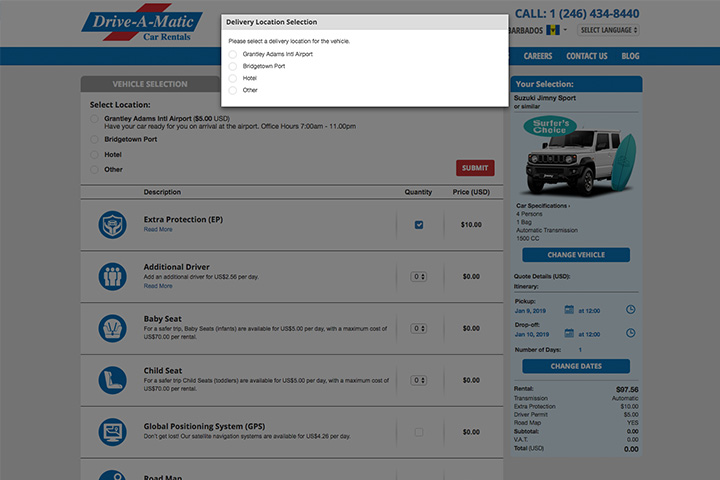Click the Extra Protection shield icon

[112, 225]
